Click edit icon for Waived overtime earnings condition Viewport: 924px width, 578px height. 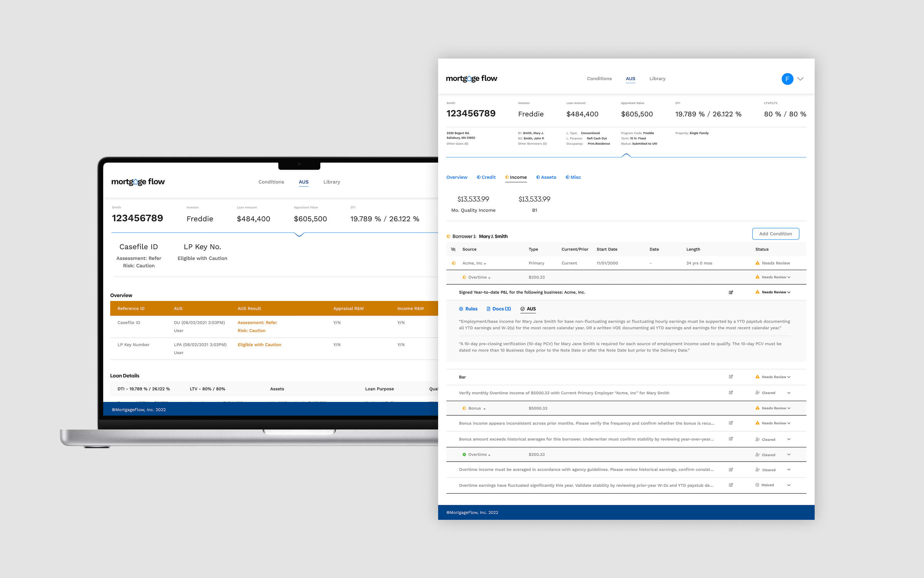pyautogui.click(x=731, y=485)
